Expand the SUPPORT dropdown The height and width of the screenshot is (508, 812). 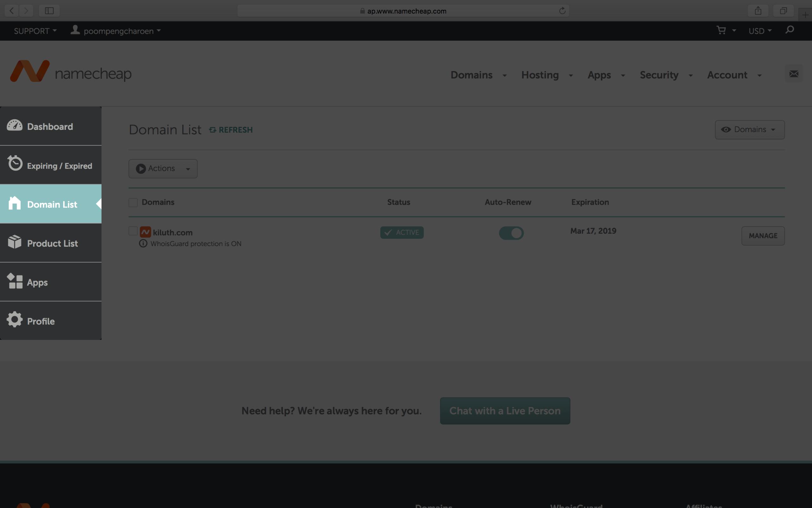35,31
